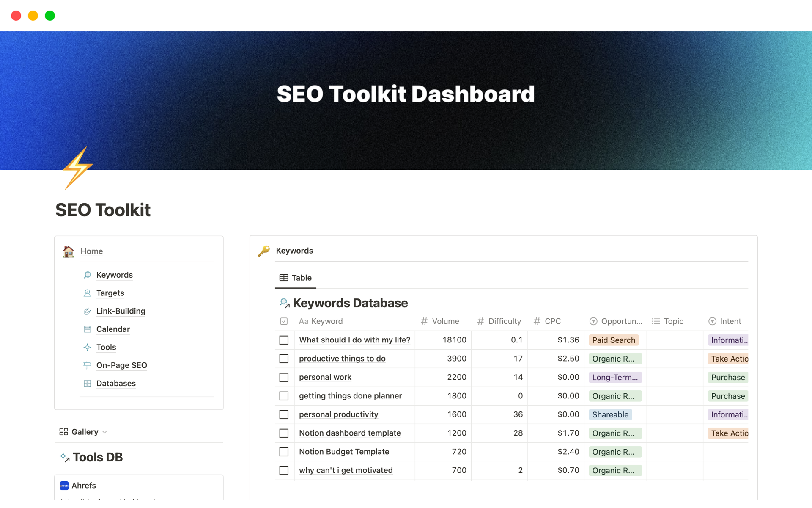This screenshot has height=508, width=812.
Task: Click the SEO Toolkit title link
Action: [x=102, y=210]
